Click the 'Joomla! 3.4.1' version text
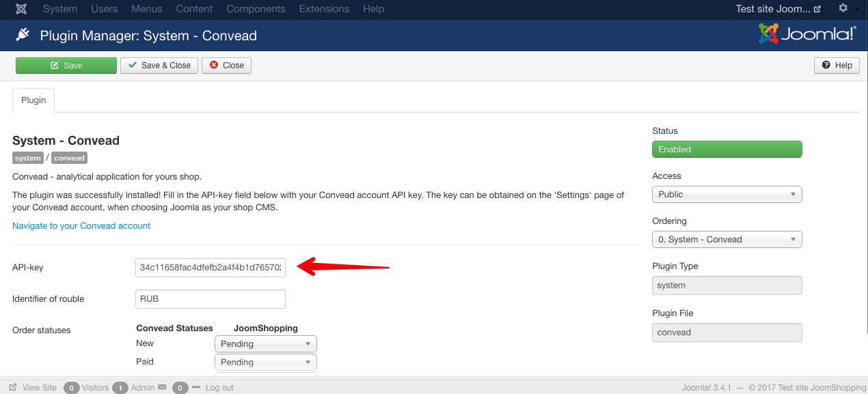 707,387
